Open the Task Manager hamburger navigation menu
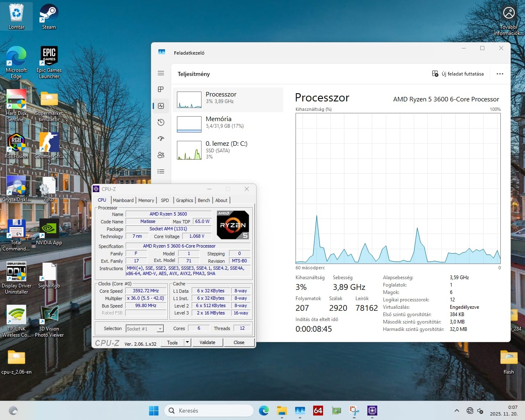The height and width of the screenshot is (420, 525). click(161, 73)
